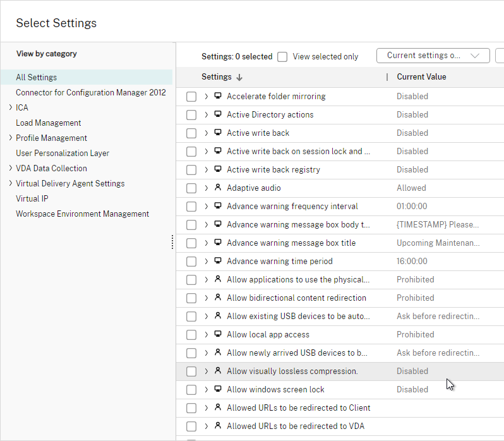504x441 pixels.
Task: Click the vertical panel splitter handle dots
Action: pyautogui.click(x=172, y=242)
